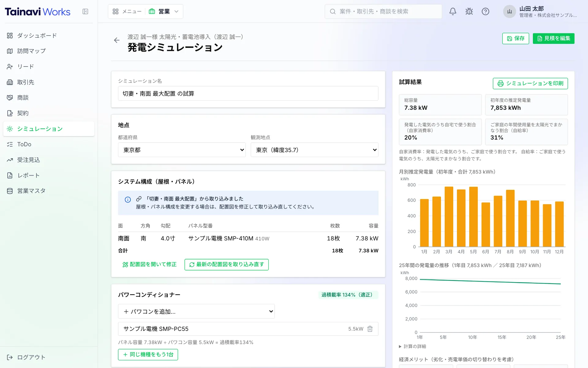Open 取引先 in the sidebar
The image size is (588, 368).
point(49,82)
